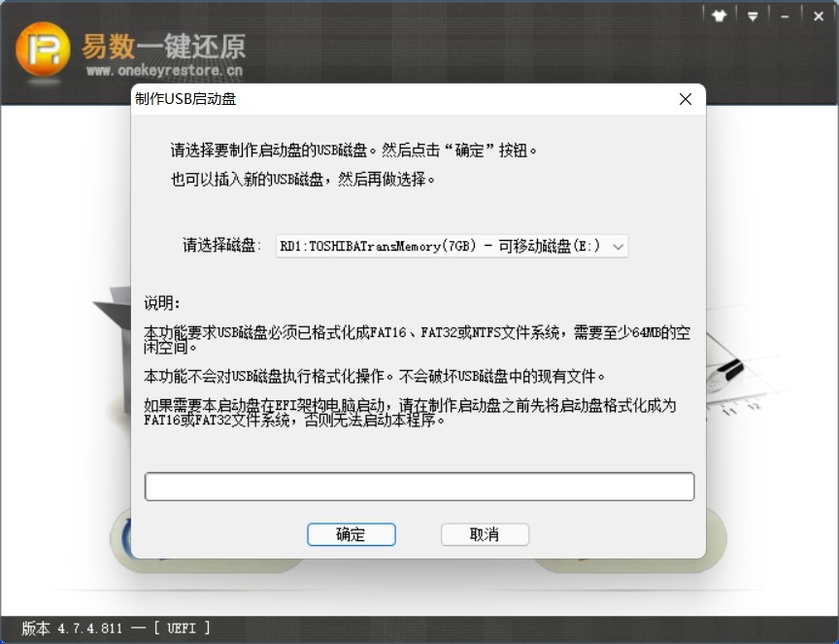The height and width of the screenshot is (644, 839).
Task: Click the 制作USB启动盘 dialog title
Action: tap(185, 99)
